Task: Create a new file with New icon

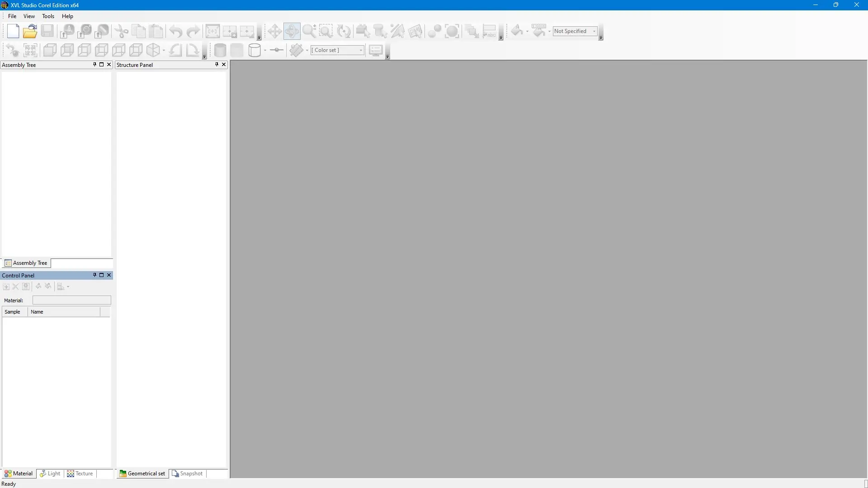Action: tap(13, 31)
